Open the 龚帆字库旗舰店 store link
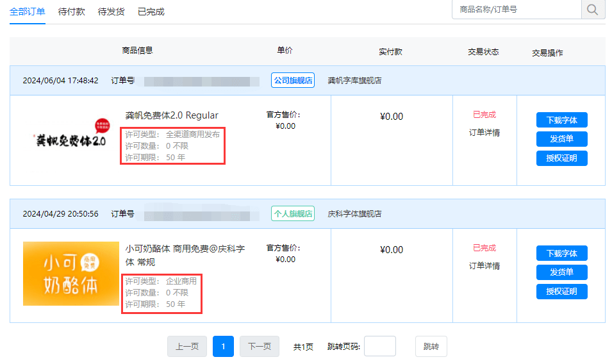 pyautogui.click(x=354, y=80)
